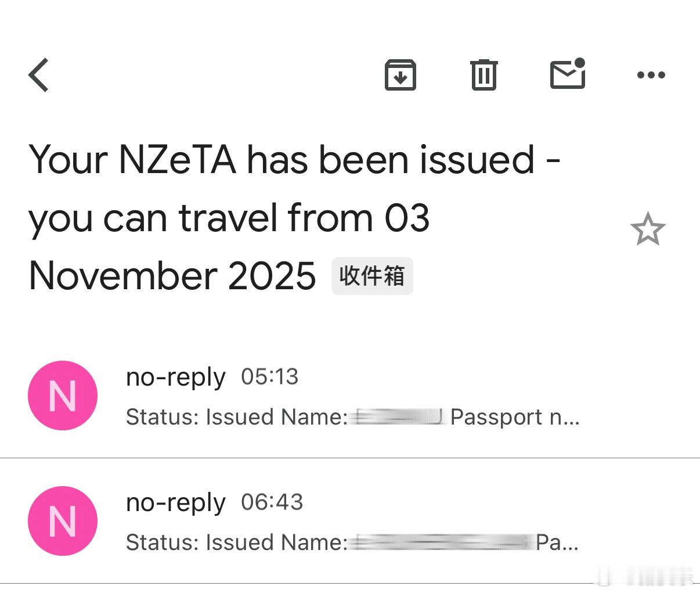Tap the no-reply sender of the second message
Image resolution: width=700 pixels, height=593 pixels.
[175, 502]
